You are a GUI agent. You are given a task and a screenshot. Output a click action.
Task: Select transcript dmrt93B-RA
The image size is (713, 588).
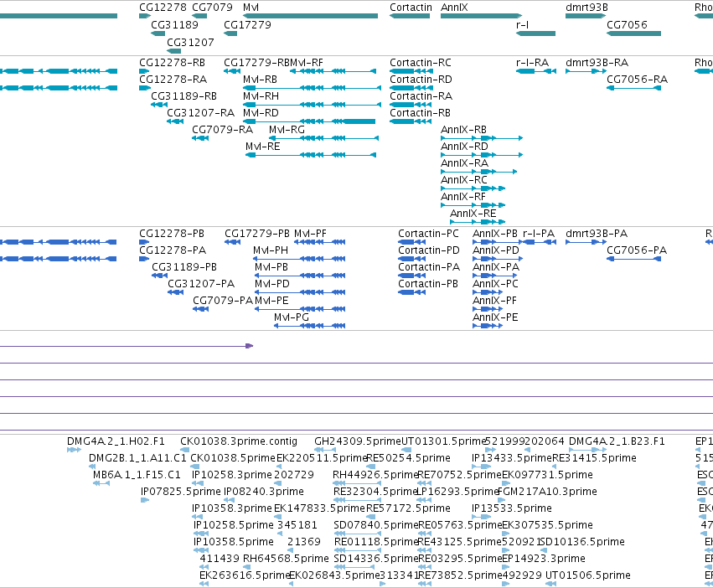[x=586, y=71]
